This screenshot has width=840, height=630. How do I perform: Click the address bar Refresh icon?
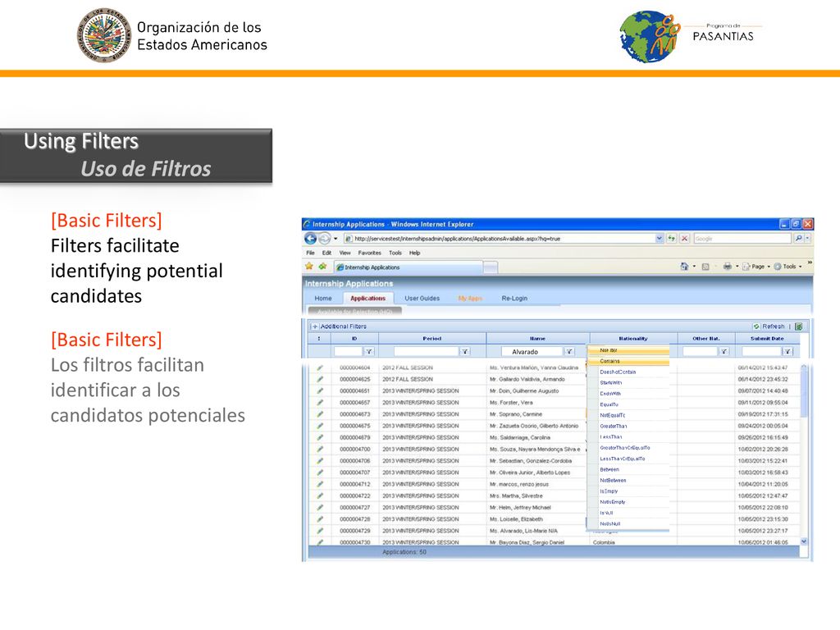pos(671,239)
